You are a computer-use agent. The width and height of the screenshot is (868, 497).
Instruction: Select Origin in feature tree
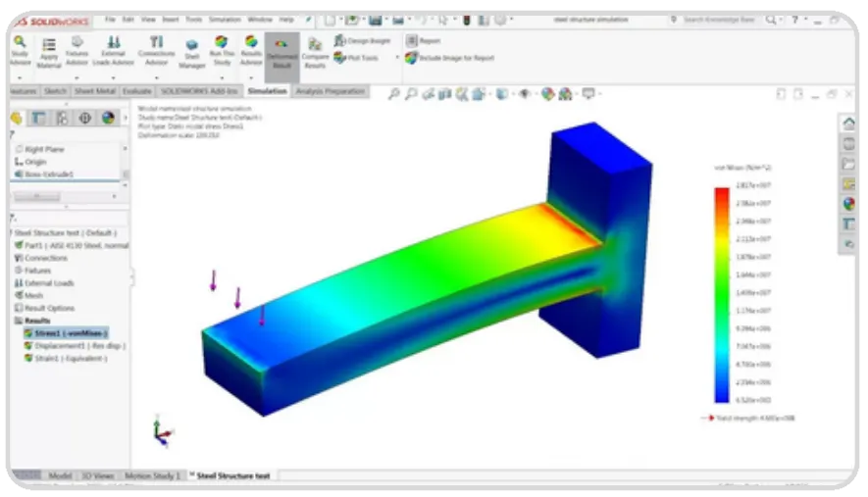click(30, 162)
